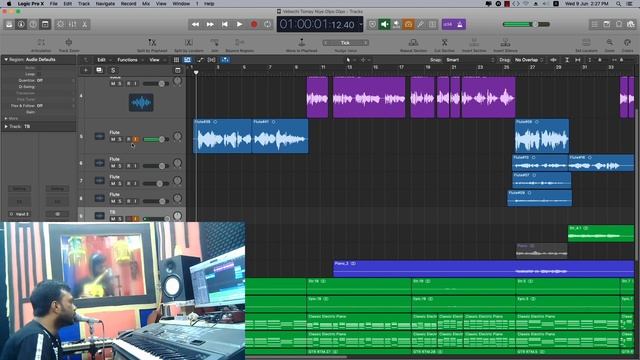This screenshot has height=360, width=640.
Task: Open the Note Pads icon
Action: pos(607,24)
